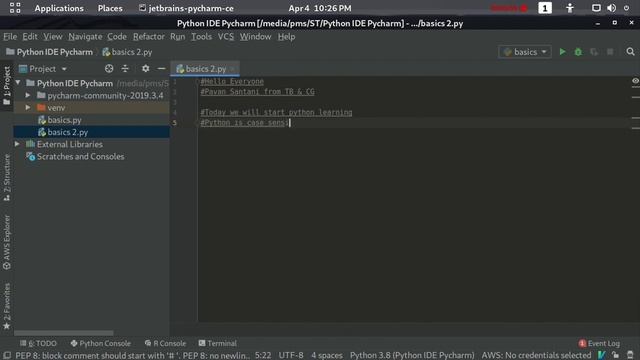Collapse the Python IDE Pycharm root folder
640x360 pixels.
18,83
